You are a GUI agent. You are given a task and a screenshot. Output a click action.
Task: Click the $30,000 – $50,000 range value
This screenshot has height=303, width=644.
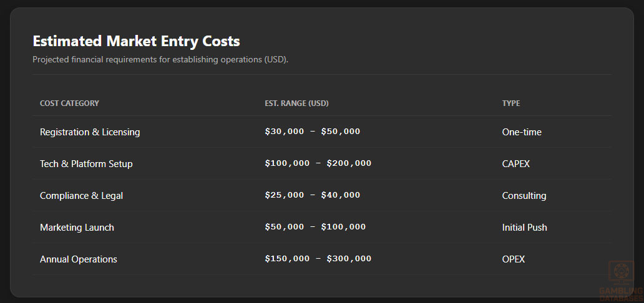coord(312,132)
